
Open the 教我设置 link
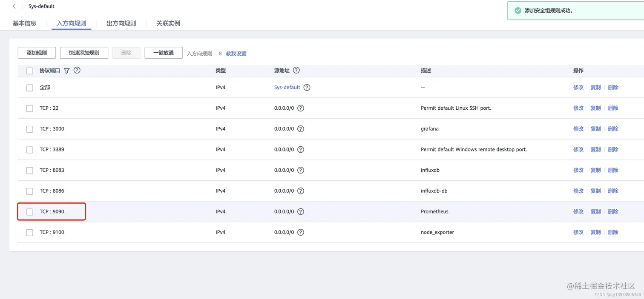point(236,54)
